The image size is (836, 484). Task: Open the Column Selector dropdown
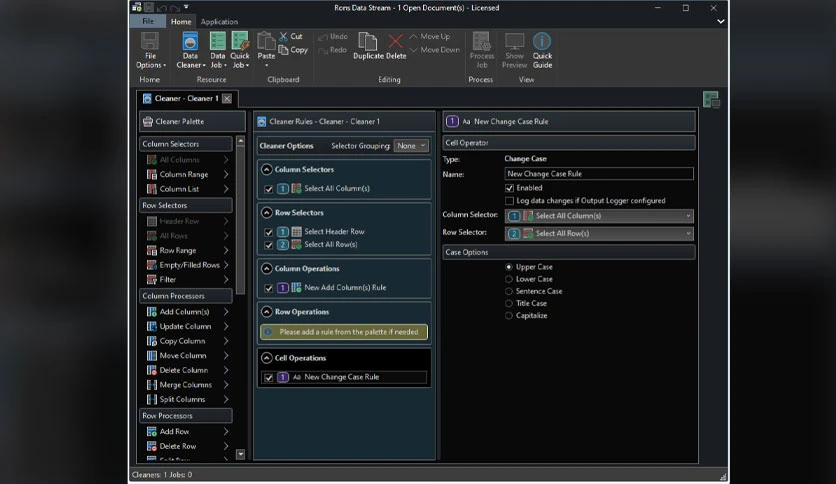pos(599,216)
